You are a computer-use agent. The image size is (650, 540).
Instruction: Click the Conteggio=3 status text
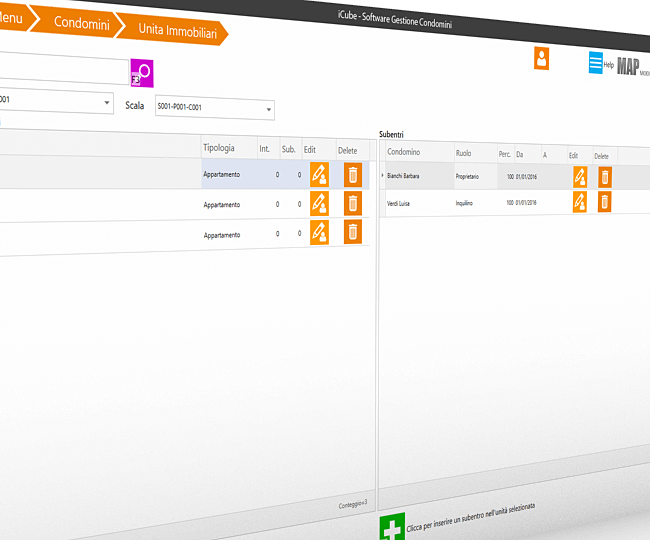pyautogui.click(x=353, y=504)
